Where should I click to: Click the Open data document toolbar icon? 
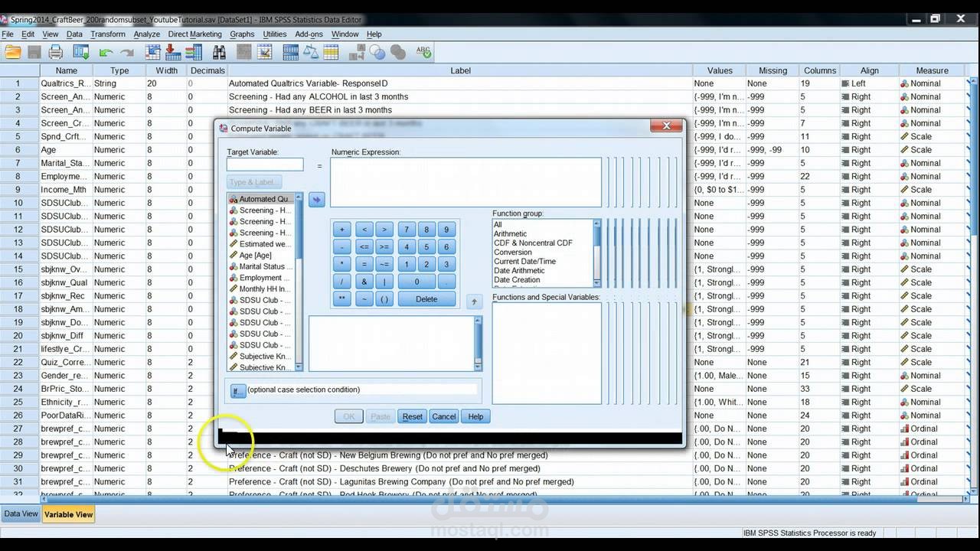pyautogui.click(x=13, y=52)
